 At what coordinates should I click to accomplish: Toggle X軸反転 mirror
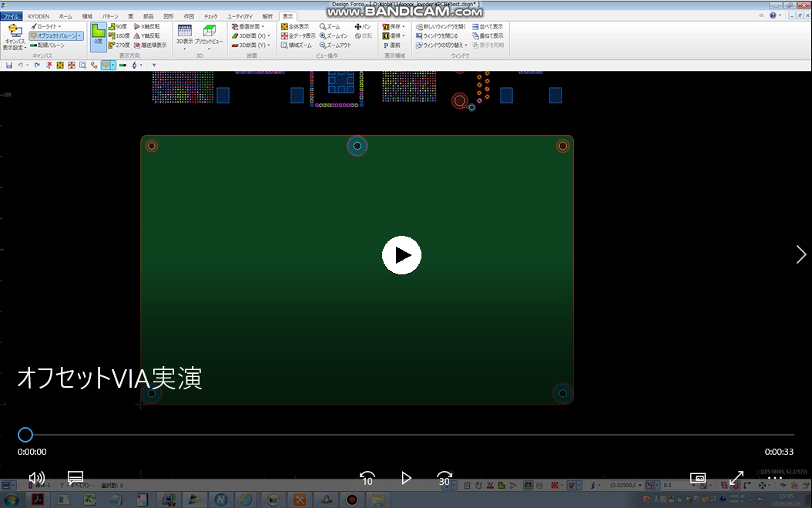[147, 26]
